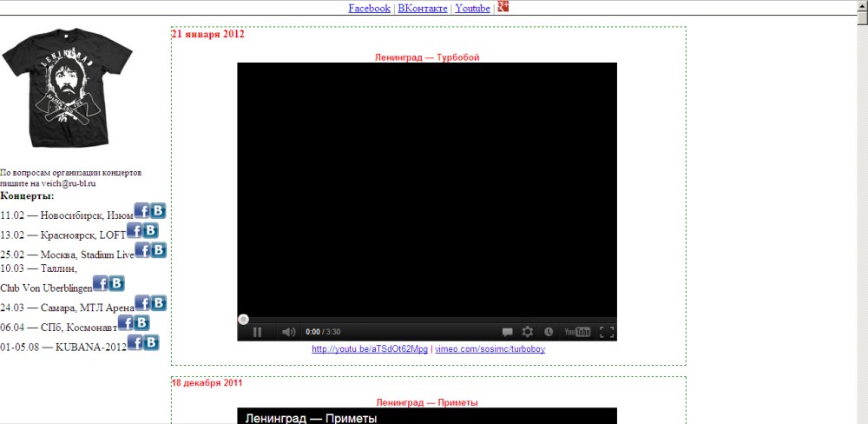Open Facebook icon for Москва Stadium Live
The height and width of the screenshot is (424, 868).
click(x=142, y=250)
